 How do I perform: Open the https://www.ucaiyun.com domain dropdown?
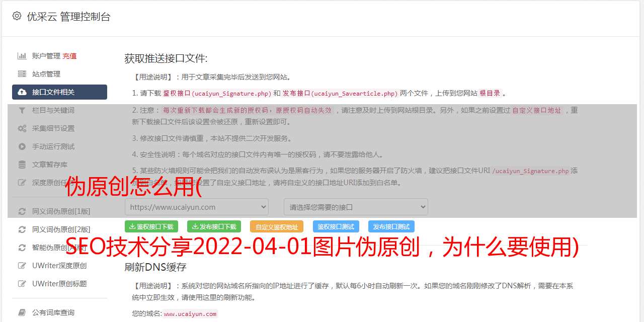(x=197, y=207)
